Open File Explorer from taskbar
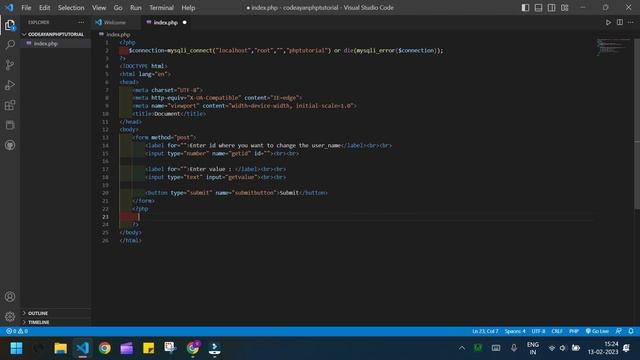The width and height of the screenshot is (640, 360). pyautogui.click(x=60, y=348)
